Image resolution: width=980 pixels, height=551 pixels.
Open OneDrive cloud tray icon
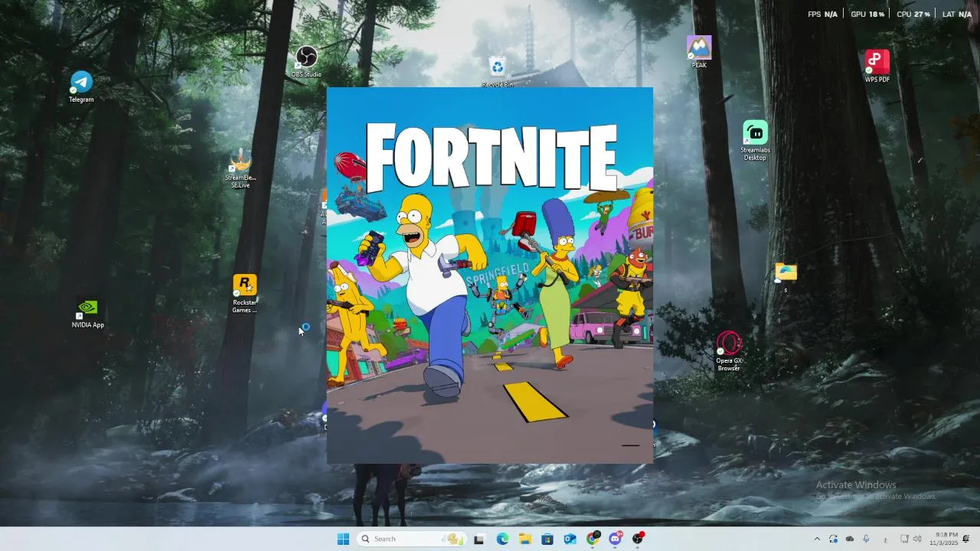850,539
